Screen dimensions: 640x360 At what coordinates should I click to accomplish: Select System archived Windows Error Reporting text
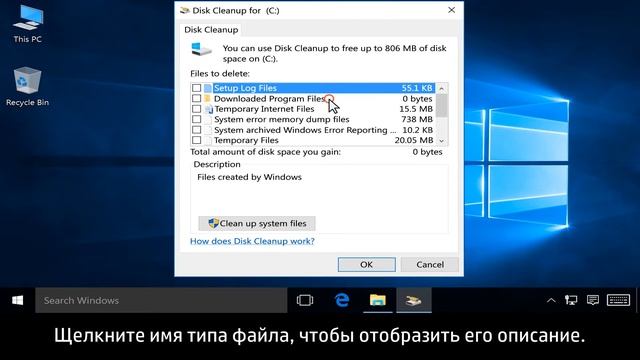305,130
